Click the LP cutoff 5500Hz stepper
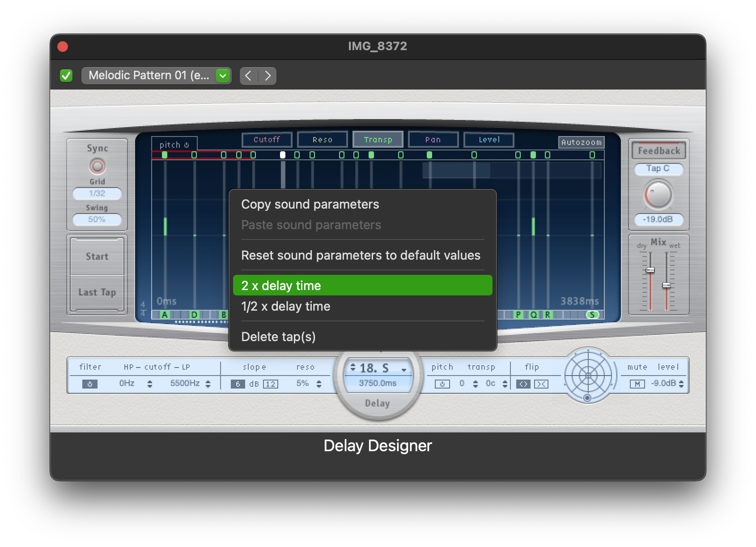The width and height of the screenshot is (756, 547). (208, 384)
